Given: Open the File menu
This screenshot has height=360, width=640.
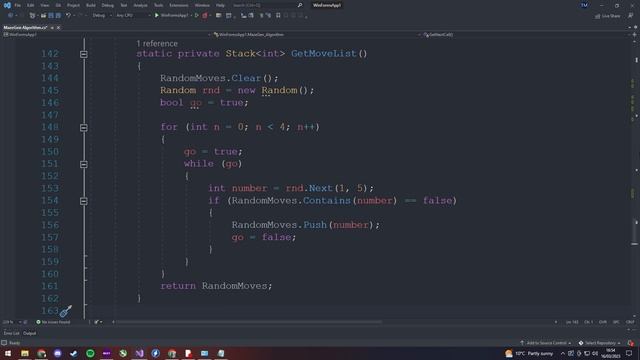Looking at the screenshot, I should pyautogui.click(x=18, y=5).
